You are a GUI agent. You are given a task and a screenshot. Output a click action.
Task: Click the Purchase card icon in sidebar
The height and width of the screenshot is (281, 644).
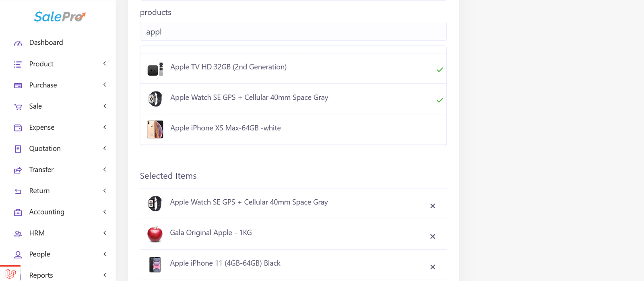18,85
